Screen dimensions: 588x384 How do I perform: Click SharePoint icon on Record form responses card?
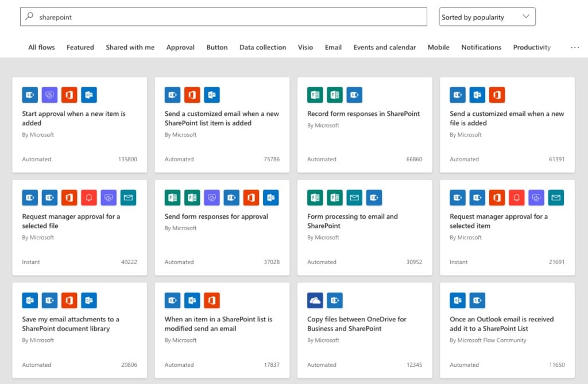pyautogui.click(x=354, y=95)
